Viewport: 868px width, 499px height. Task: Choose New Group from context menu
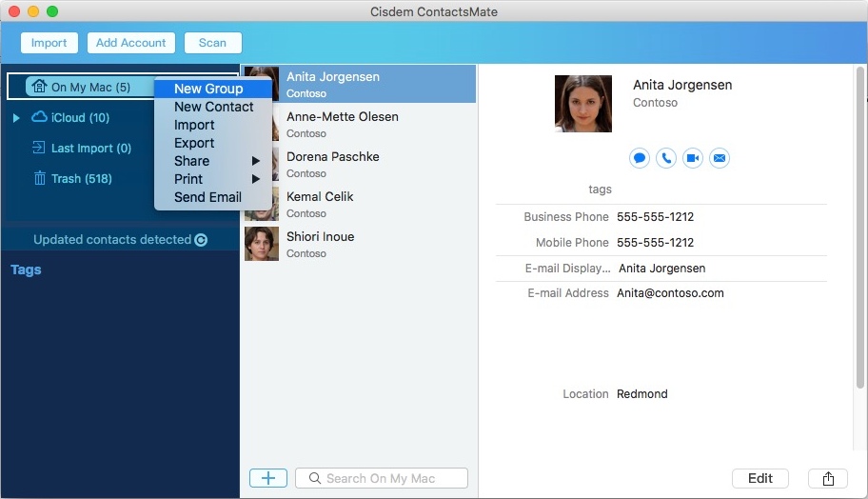click(x=208, y=89)
